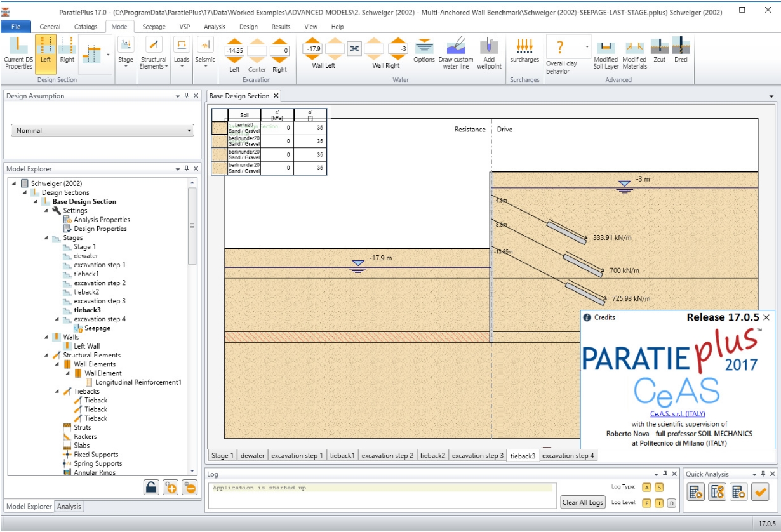The image size is (781, 532).
Task: Open the Stage ribbon menu
Action: coord(126,53)
